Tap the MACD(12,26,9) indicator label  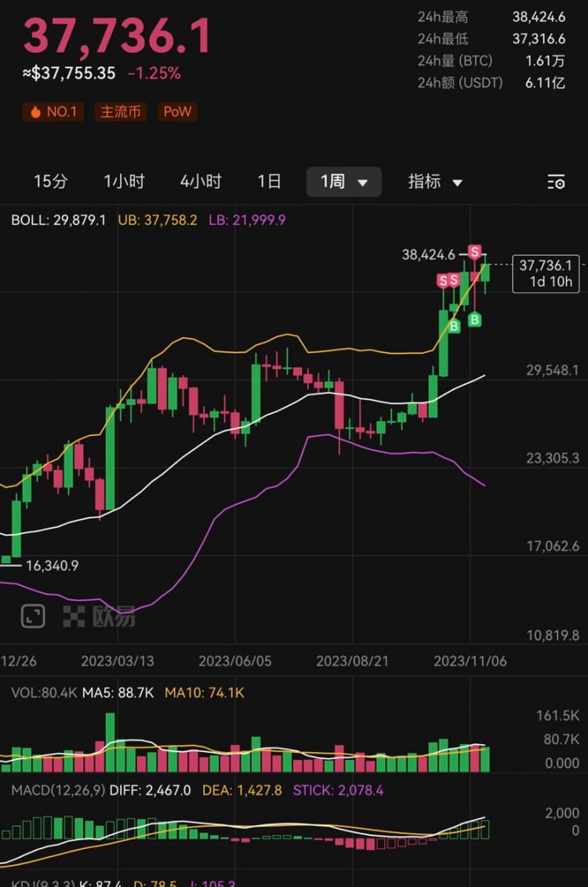tap(58, 791)
